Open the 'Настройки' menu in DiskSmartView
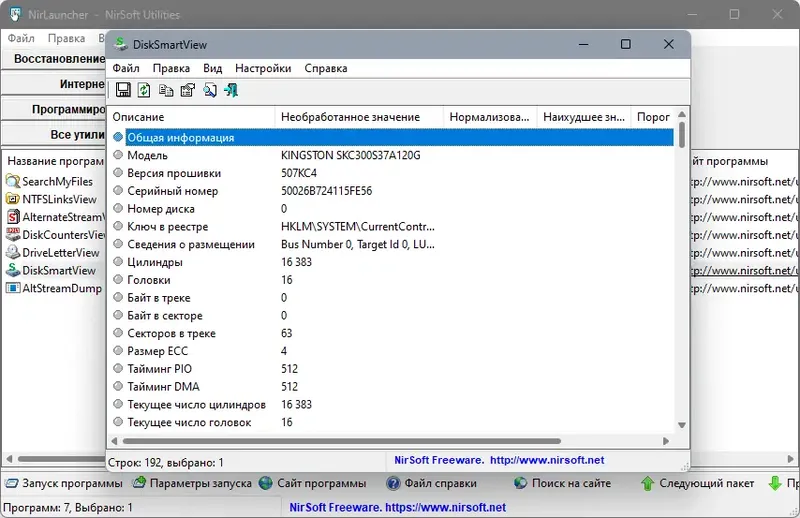 point(263,68)
